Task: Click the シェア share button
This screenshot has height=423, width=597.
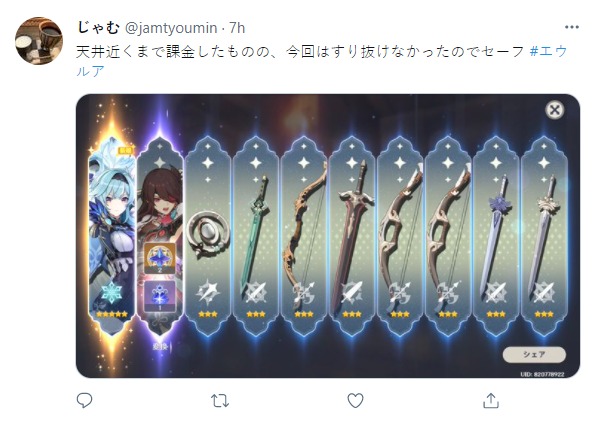Action: click(x=534, y=354)
